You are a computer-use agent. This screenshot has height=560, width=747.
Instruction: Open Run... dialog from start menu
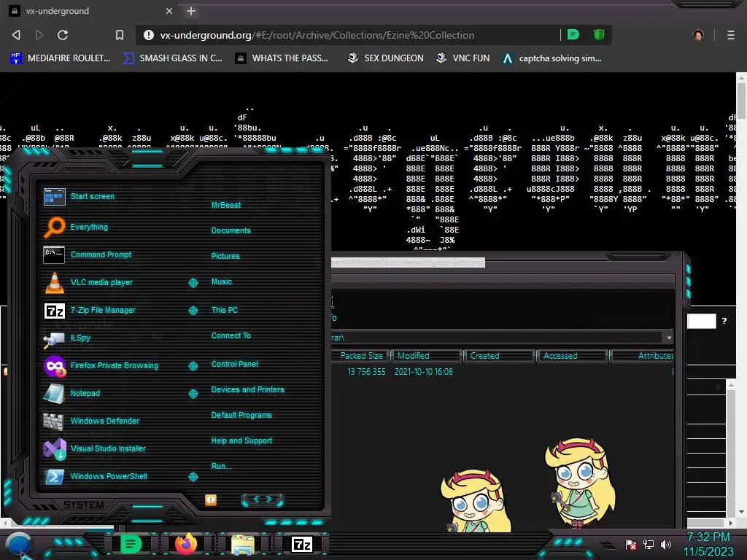222,466
